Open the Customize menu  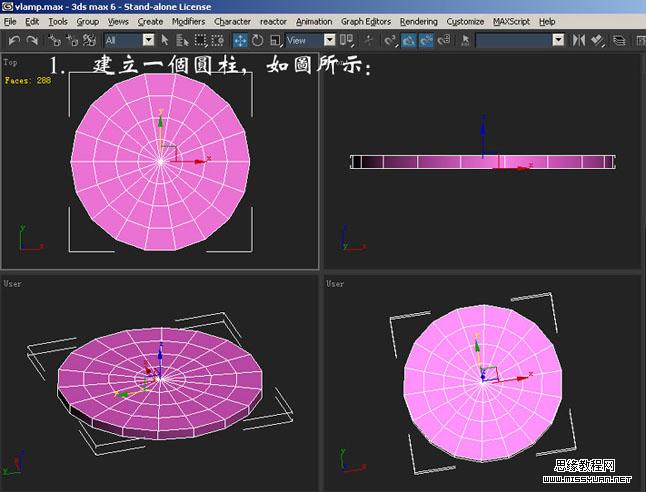click(465, 21)
